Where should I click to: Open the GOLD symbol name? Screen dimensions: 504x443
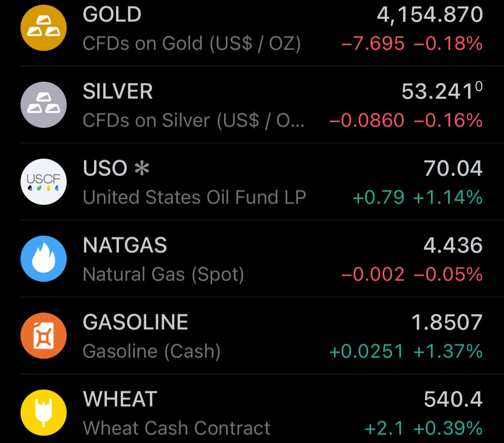[x=112, y=15]
